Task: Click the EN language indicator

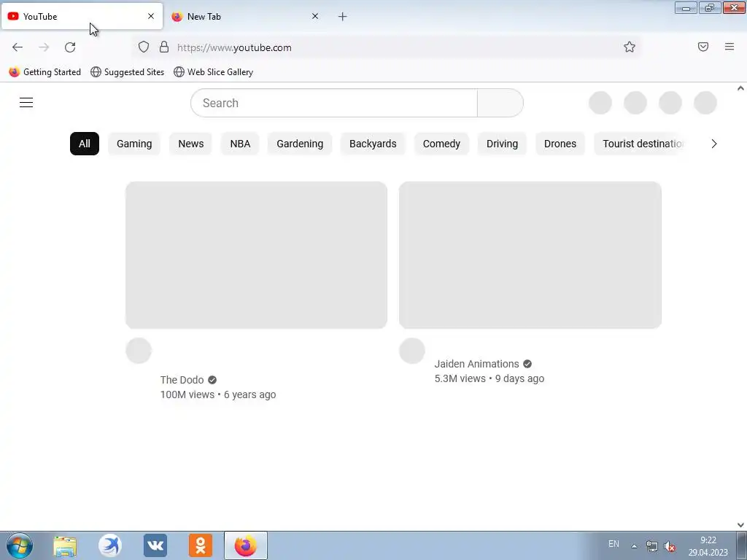Action: [x=614, y=544]
